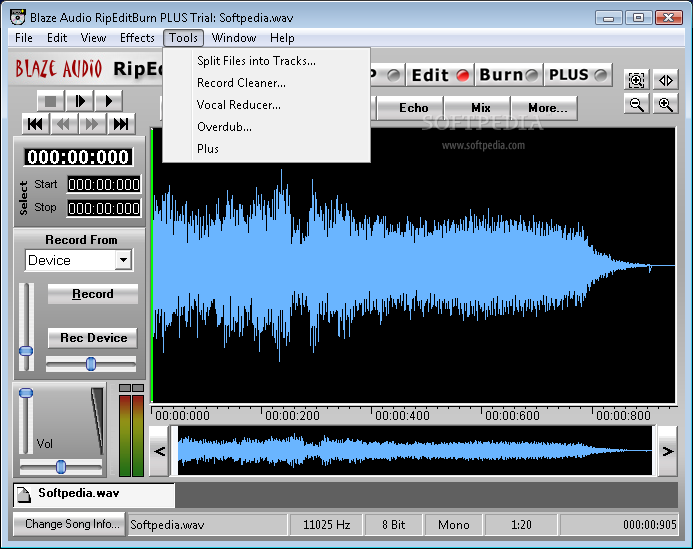Click the 00:00:600 timeline marker
Viewport: 693px width, 549px height.
pos(512,416)
